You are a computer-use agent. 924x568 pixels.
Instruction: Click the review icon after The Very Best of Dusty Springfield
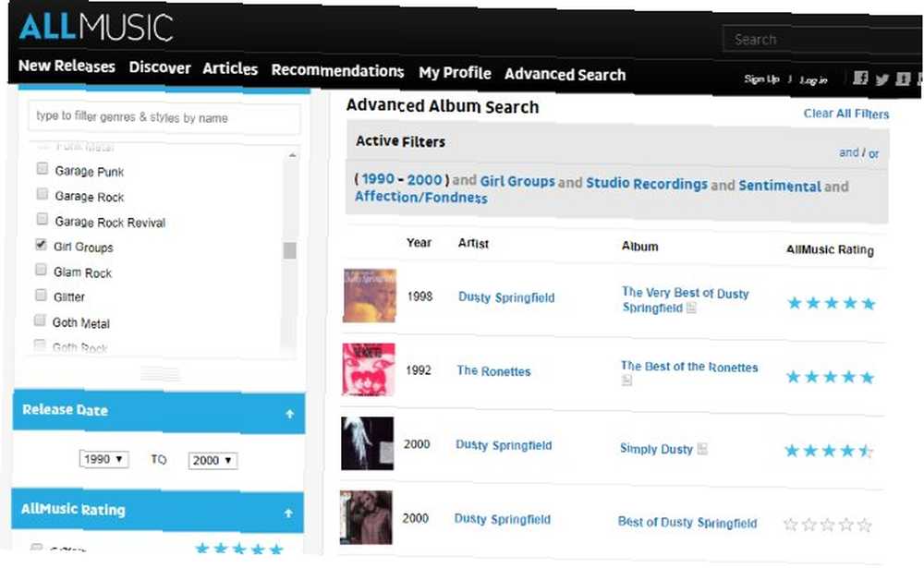point(691,308)
